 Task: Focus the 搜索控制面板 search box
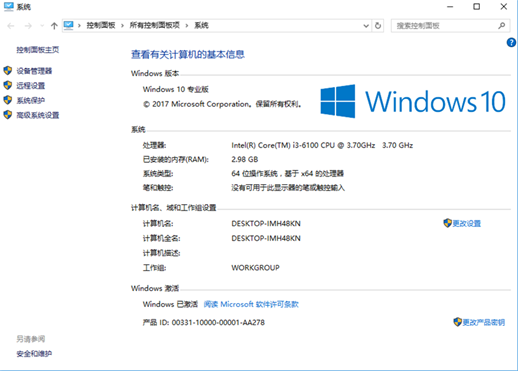point(450,26)
